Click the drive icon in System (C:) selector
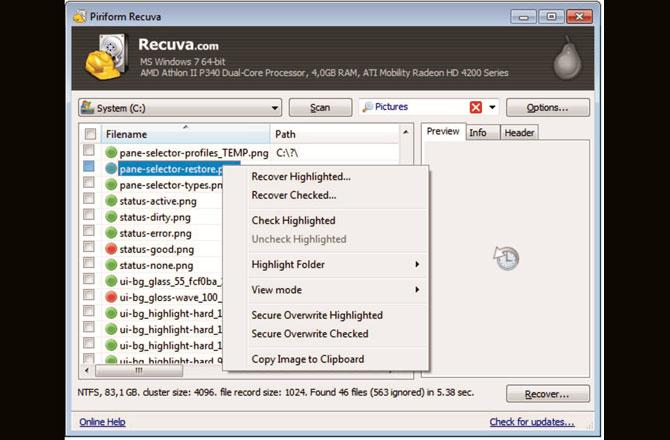670x440 pixels. tap(87, 107)
